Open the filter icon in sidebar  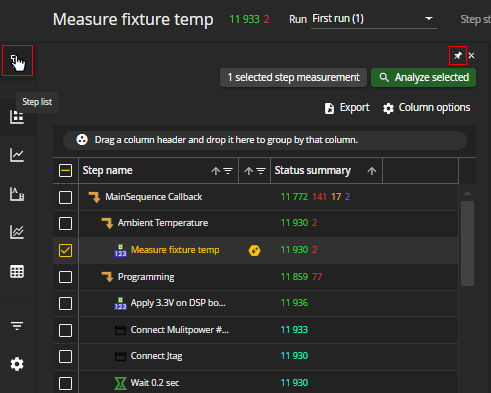tap(17, 326)
